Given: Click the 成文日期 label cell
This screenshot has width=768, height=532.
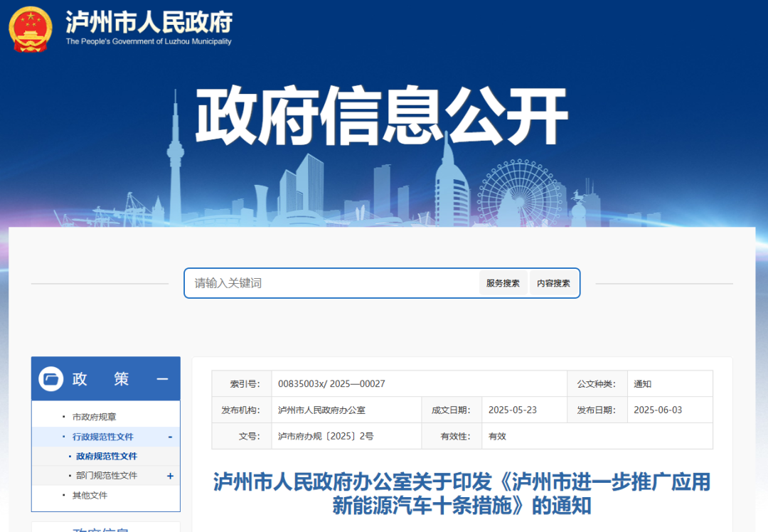Looking at the screenshot, I should coord(452,410).
